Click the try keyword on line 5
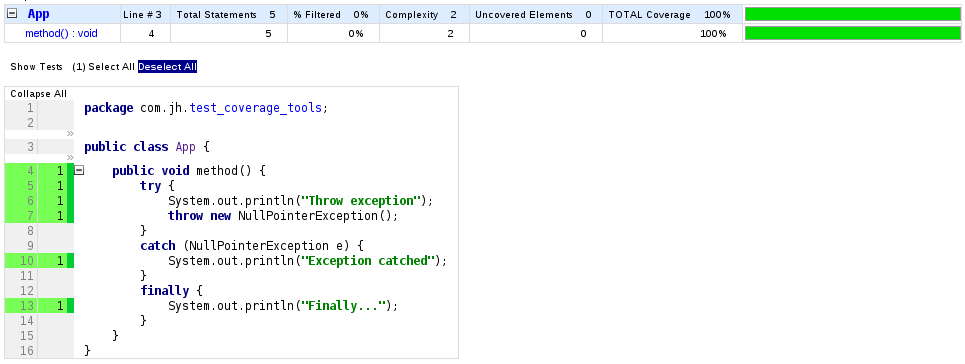Image resolution: width=965 pixels, height=364 pixels. tap(151, 186)
